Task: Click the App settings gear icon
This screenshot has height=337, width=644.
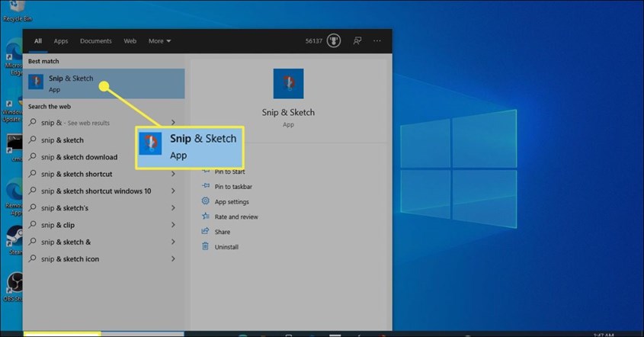Action: click(x=205, y=201)
